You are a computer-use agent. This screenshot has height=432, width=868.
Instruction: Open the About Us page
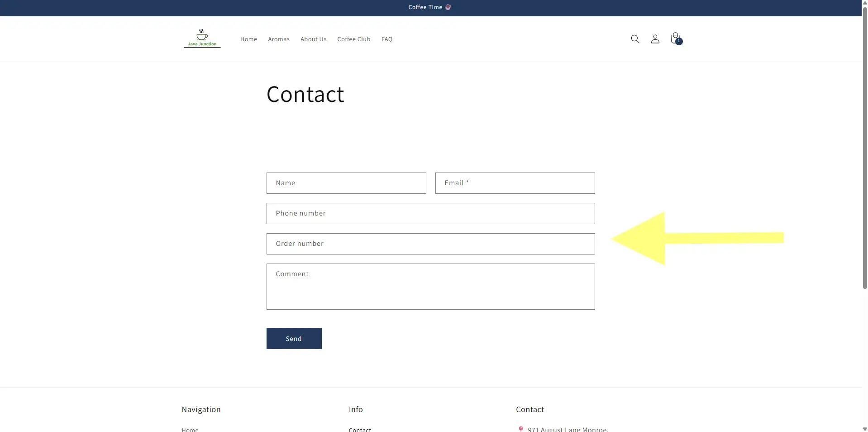tap(313, 39)
